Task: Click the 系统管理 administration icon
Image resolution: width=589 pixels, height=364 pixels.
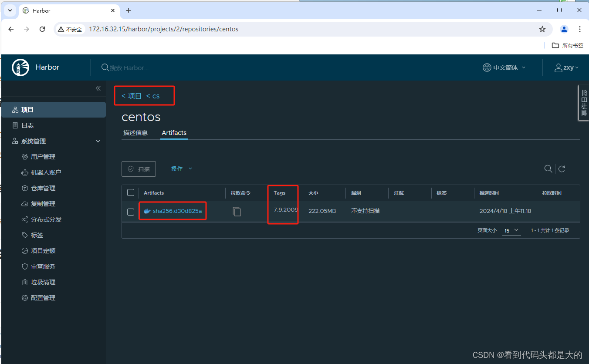Action: (x=15, y=141)
